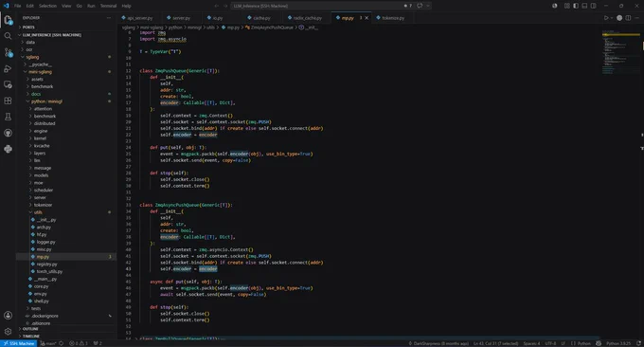Open the run file dropdown arrow
Viewport: 644px width, 347px height.
pos(612,18)
